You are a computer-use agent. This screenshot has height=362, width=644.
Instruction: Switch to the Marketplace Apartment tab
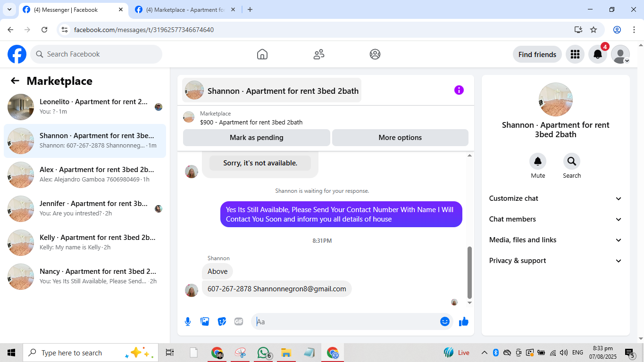click(x=185, y=10)
